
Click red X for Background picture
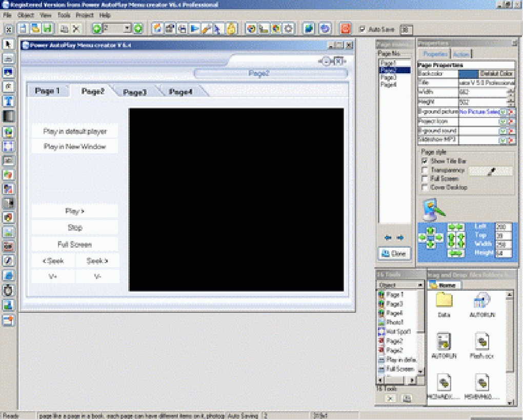pyautogui.click(x=511, y=112)
